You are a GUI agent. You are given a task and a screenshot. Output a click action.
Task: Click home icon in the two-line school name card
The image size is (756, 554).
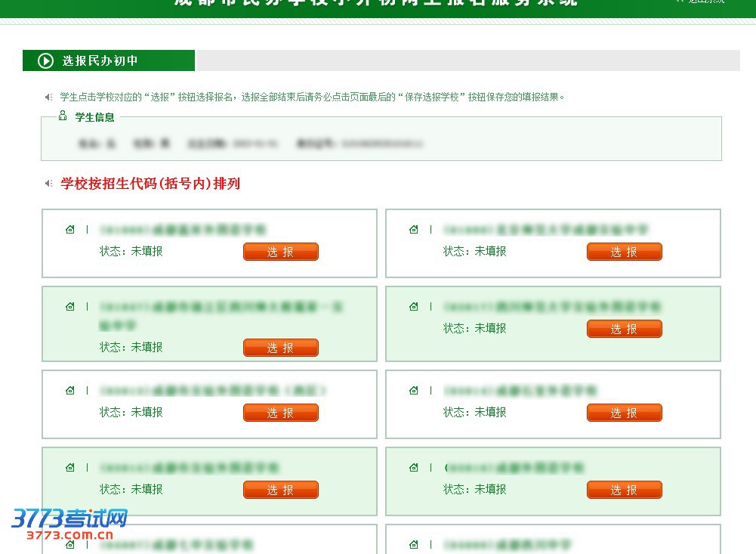70,307
